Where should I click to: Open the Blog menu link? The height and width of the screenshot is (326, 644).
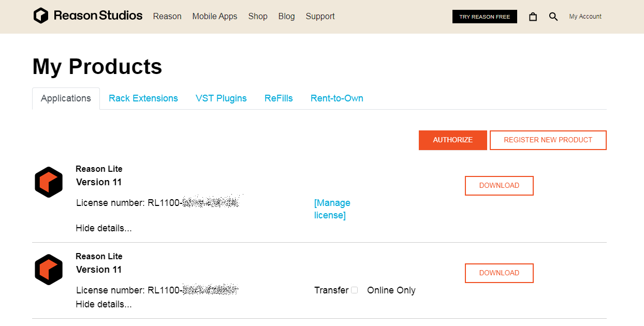pyautogui.click(x=286, y=17)
